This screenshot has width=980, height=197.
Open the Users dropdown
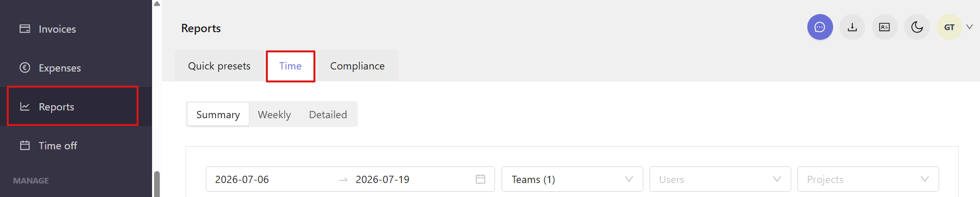[720, 179]
